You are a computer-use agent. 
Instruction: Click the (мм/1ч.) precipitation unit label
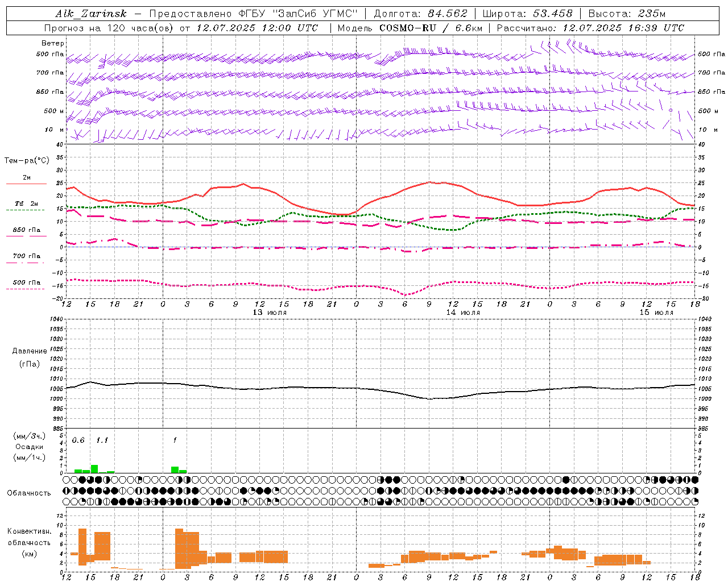[30, 458]
